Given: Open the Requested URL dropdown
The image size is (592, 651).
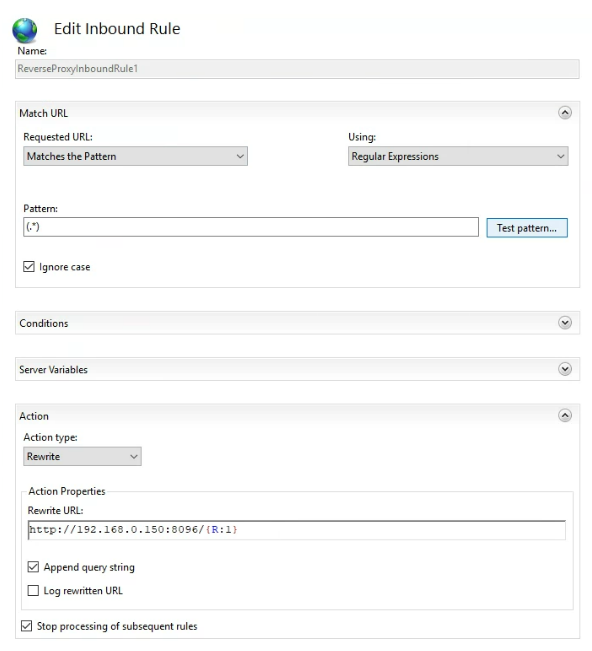Looking at the screenshot, I should 135,156.
